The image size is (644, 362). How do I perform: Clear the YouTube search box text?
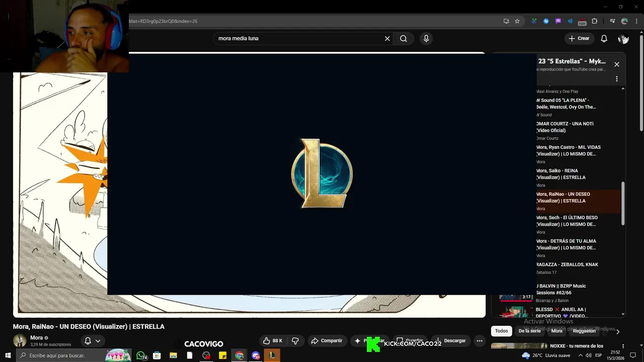pyautogui.click(x=387, y=39)
